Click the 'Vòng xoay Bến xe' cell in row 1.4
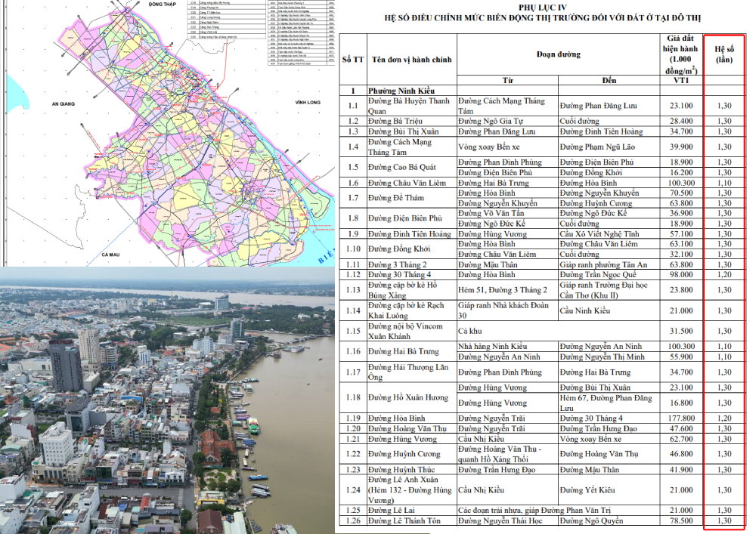The height and width of the screenshot is (534, 756). pos(489,147)
